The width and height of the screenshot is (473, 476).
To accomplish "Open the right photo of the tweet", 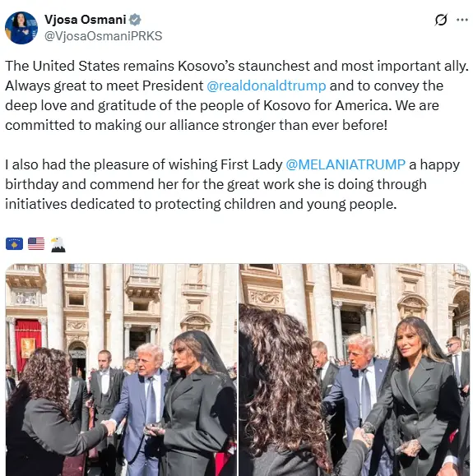I will 355,370.
